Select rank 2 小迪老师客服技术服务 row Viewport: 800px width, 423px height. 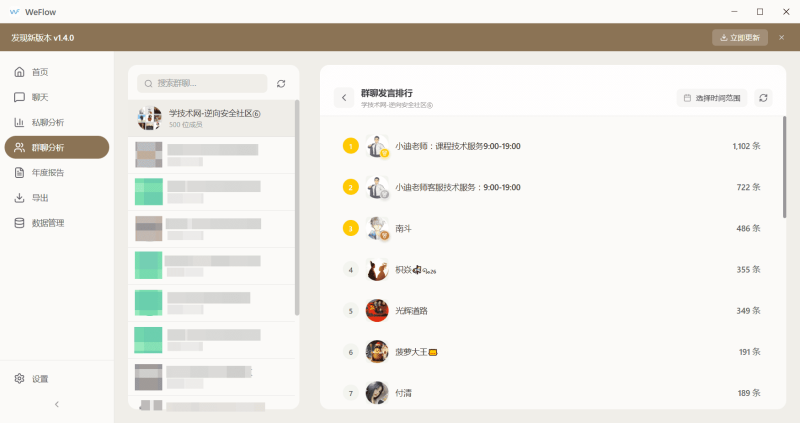(552, 187)
